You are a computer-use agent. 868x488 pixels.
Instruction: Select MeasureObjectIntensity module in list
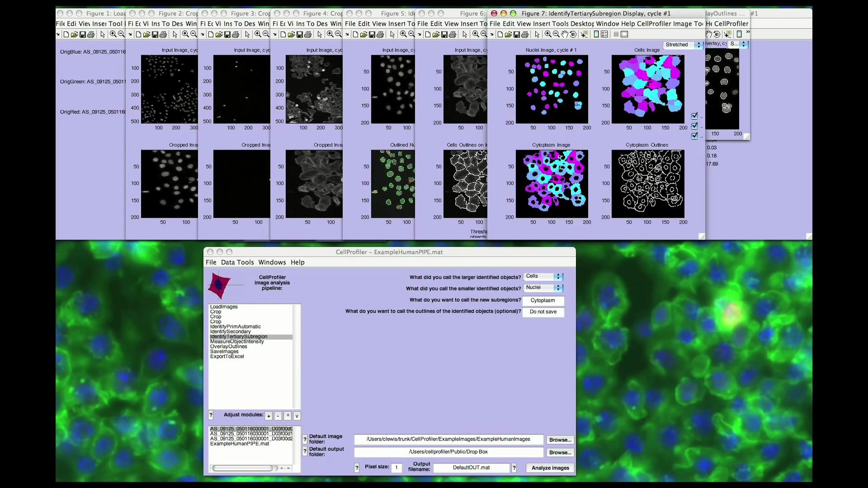237,342
